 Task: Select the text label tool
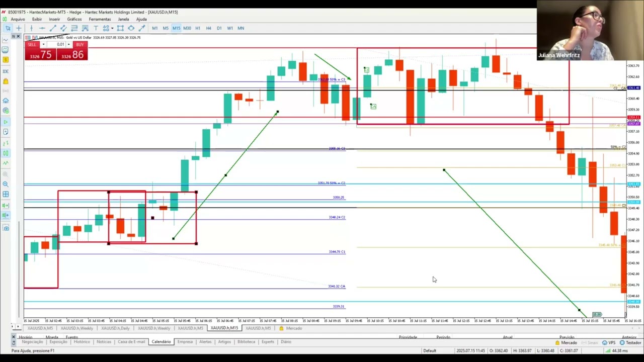[x=96, y=28]
